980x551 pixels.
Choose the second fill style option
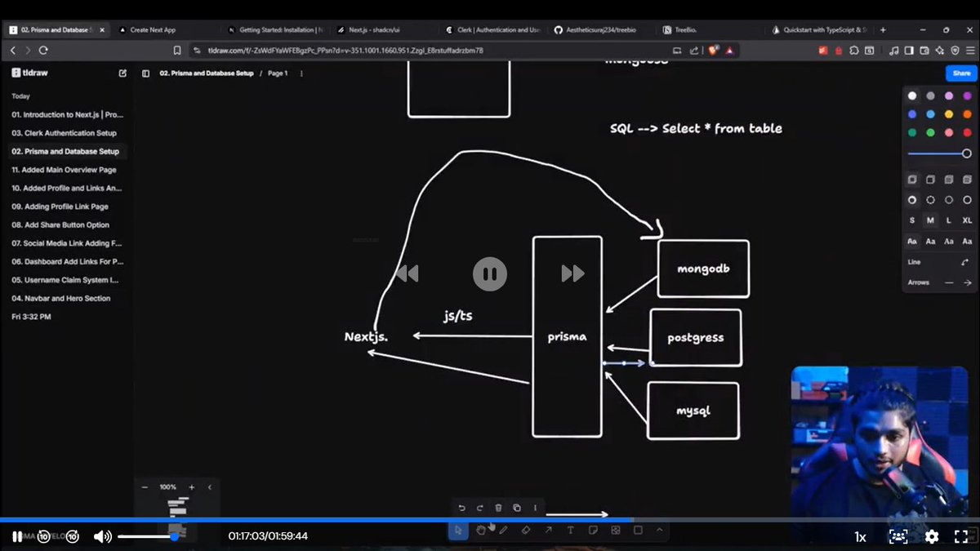coord(930,180)
